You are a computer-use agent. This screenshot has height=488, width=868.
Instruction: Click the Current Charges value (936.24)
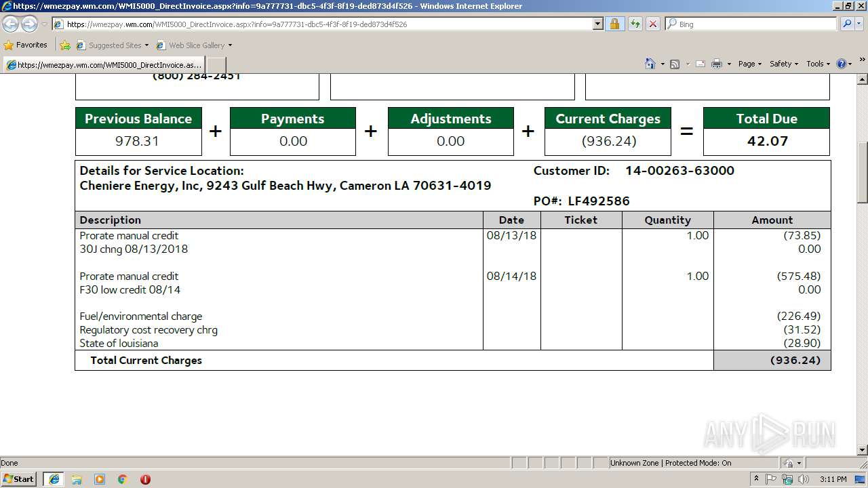coord(608,141)
